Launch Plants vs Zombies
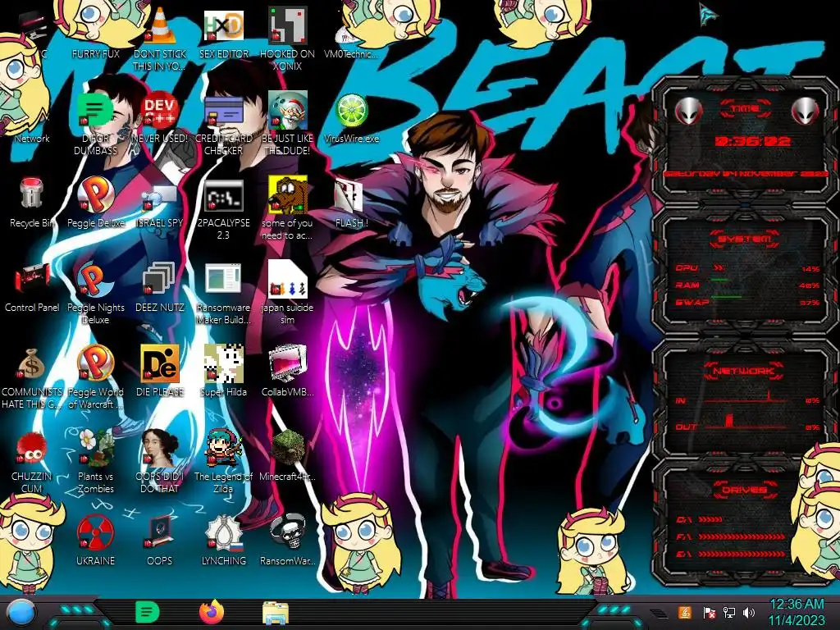Screen dimensions: 840x630 tap(96, 448)
